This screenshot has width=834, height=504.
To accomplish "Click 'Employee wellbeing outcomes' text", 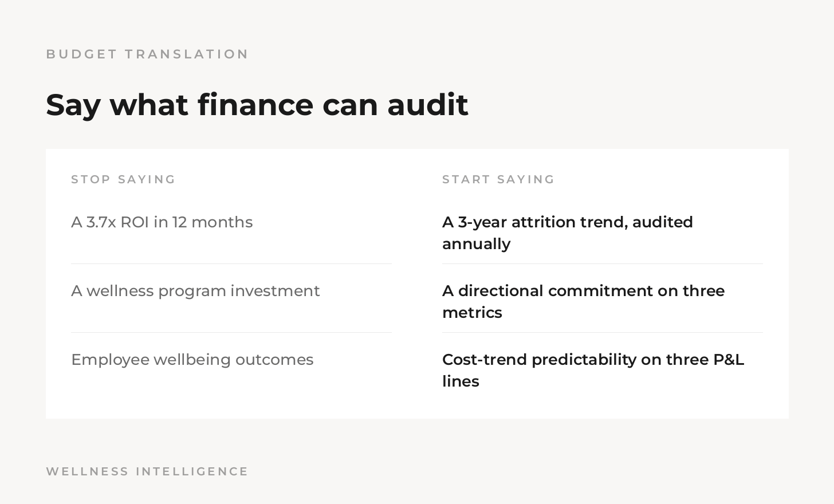I will point(192,360).
